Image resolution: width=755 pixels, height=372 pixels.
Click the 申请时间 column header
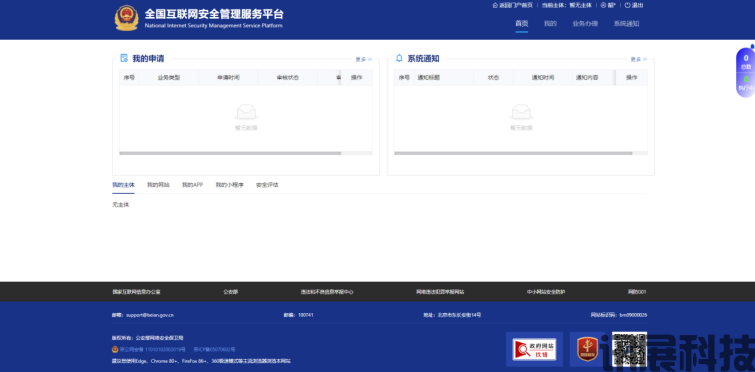pyautogui.click(x=228, y=77)
